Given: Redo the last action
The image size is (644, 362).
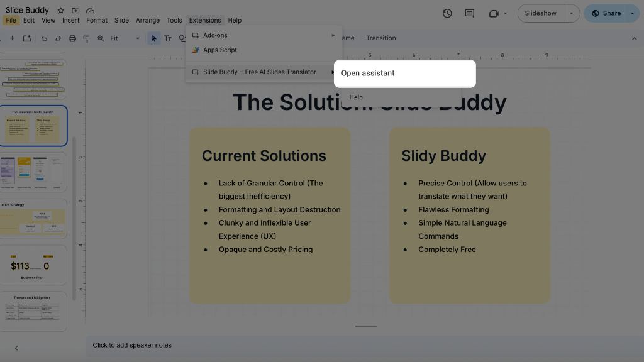Looking at the screenshot, I should click(x=57, y=38).
